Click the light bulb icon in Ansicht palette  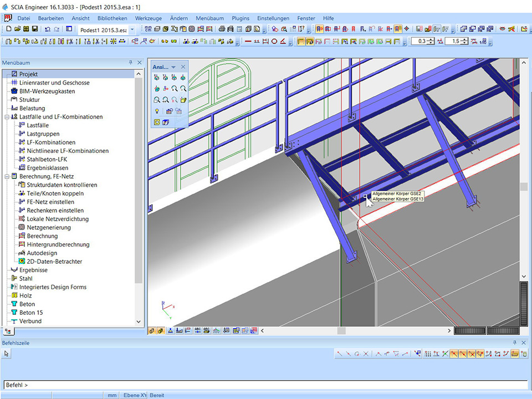coord(157,111)
